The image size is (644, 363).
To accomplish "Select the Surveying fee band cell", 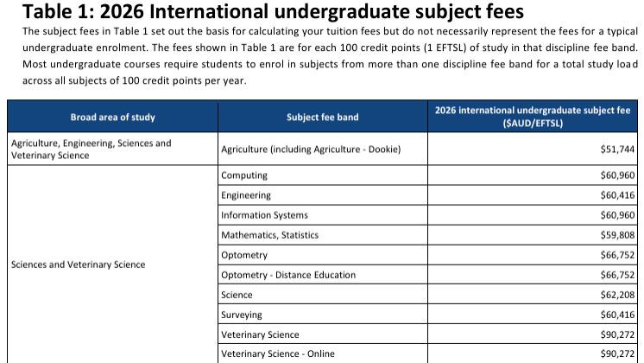I will tap(242, 315).
